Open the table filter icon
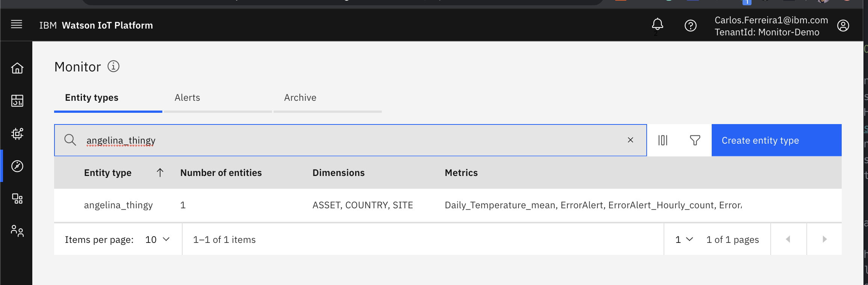This screenshot has width=868, height=285. point(695,140)
